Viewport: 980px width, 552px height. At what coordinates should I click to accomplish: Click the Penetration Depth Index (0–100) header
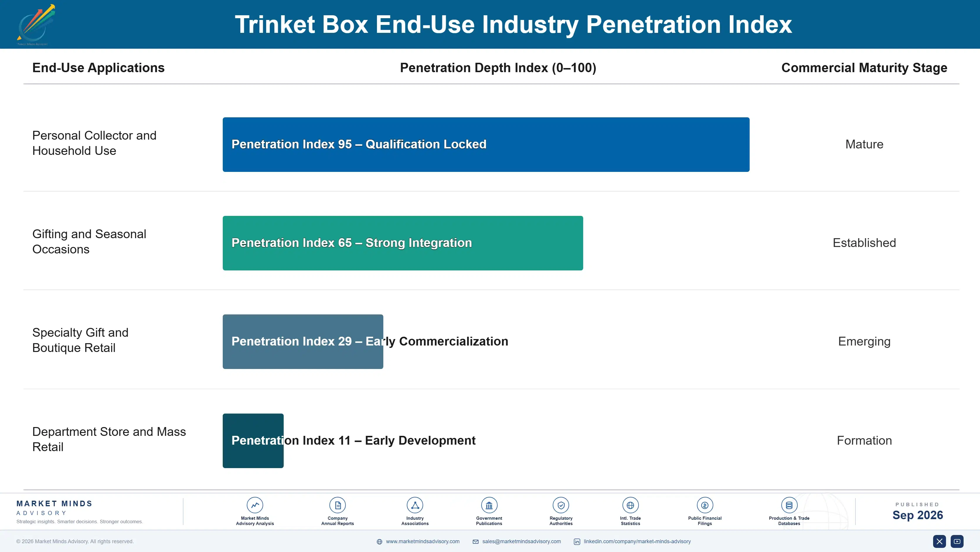coord(498,68)
